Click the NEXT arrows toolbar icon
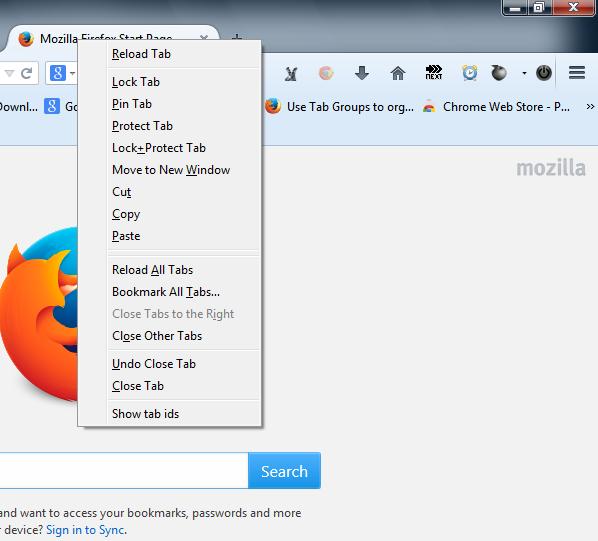This screenshot has height=541, width=598. pyautogui.click(x=434, y=72)
